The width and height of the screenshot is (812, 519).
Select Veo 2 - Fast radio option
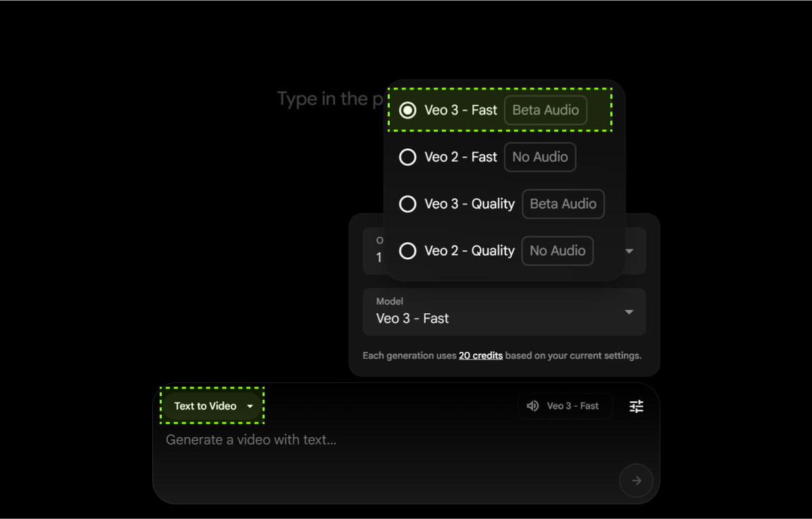[x=407, y=157]
